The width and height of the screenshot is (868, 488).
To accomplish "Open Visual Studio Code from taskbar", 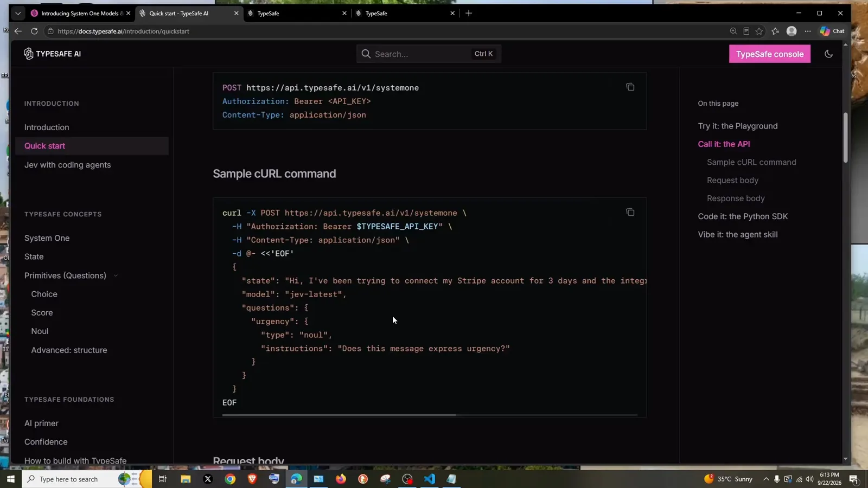I will [429, 479].
